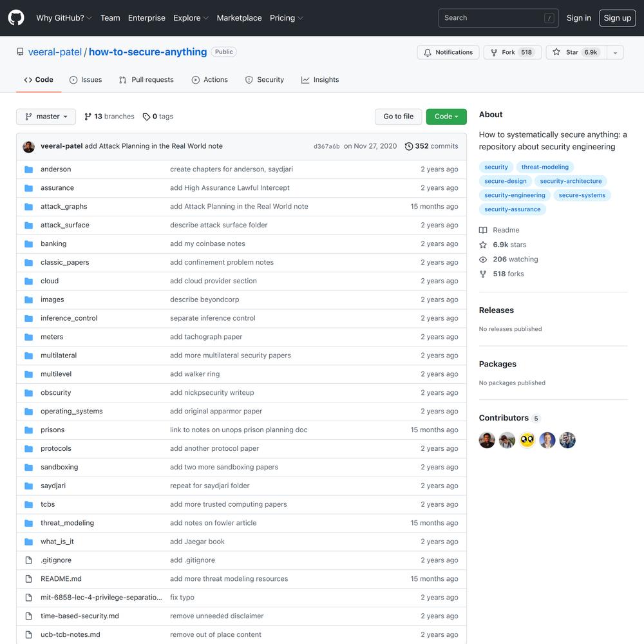Click the .gitignore file icon
This screenshot has height=644, width=644.
28,560
